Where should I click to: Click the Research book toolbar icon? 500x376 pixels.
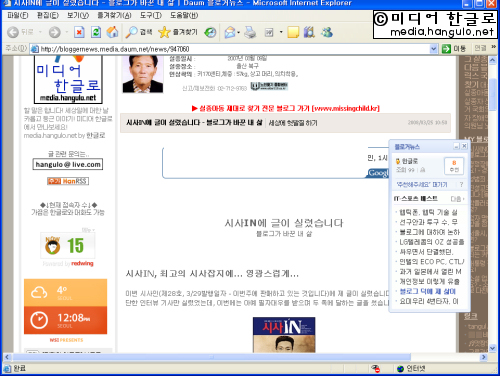click(309, 32)
